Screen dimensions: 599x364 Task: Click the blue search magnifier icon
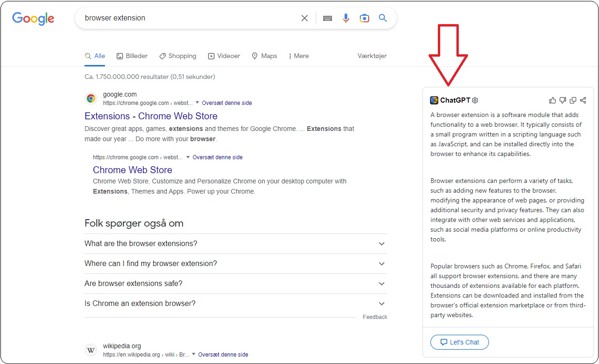(383, 18)
